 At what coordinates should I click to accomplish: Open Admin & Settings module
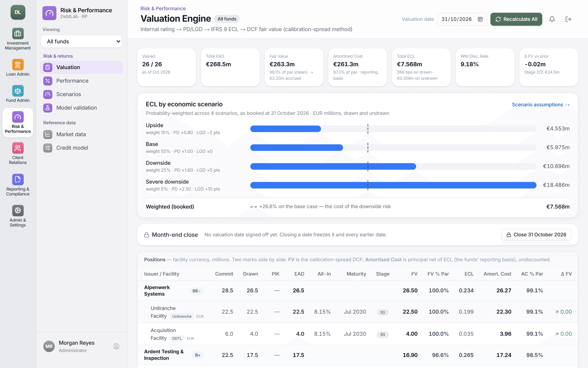pos(18,216)
